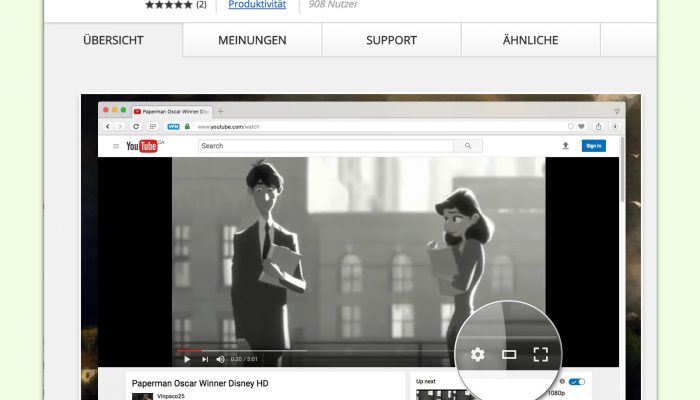The width and height of the screenshot is (700, 400).
Task: Click the browser forward arrow
Action: tap(120, 126)
